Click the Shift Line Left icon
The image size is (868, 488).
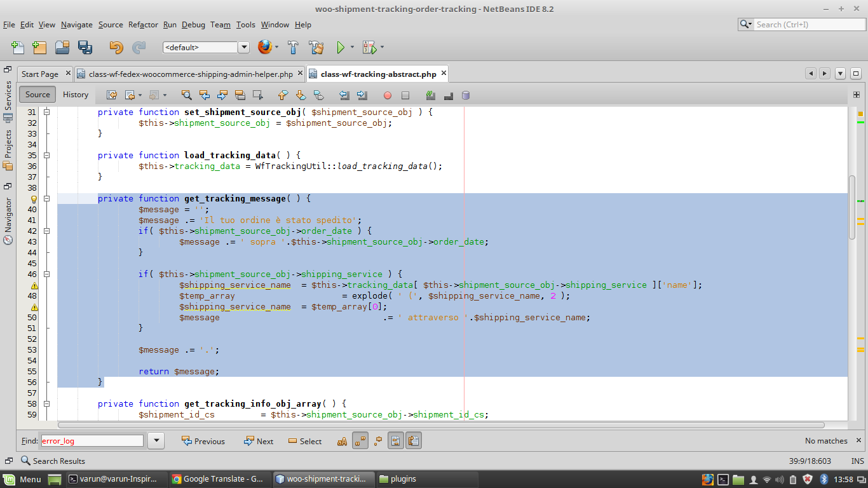point(344,95)
